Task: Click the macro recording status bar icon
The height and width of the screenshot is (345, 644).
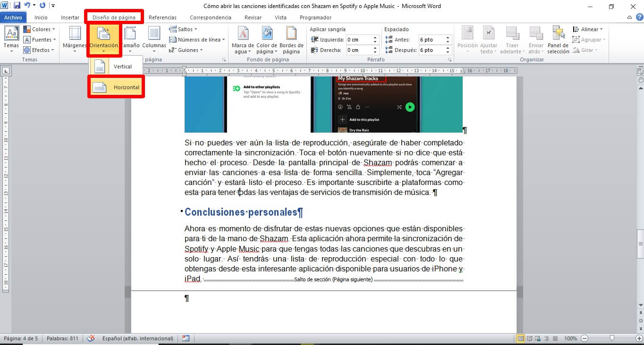Action: (186, 338)
